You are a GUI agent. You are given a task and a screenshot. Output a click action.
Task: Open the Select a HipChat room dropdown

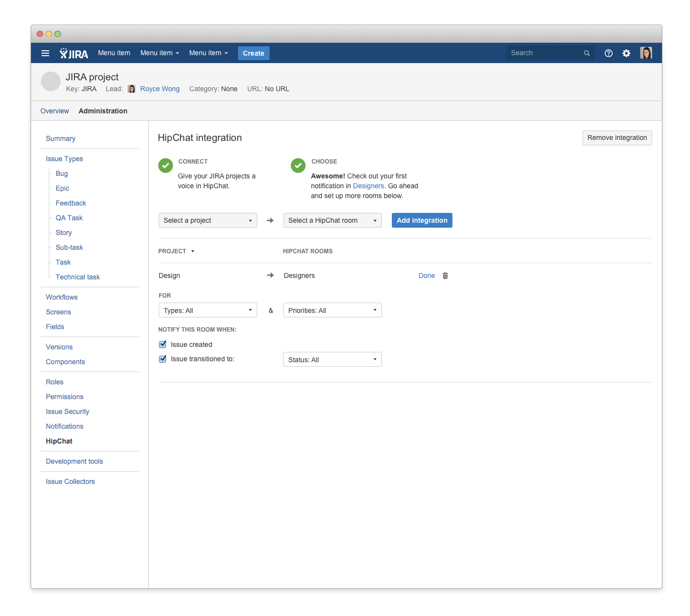[x=333, y=220]
